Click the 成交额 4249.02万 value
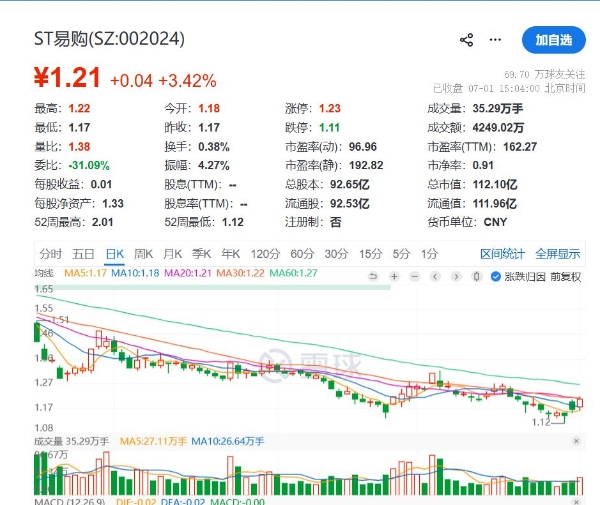This screenshot has height=505, width=600. pyautogui.click(x=498, y=128)
